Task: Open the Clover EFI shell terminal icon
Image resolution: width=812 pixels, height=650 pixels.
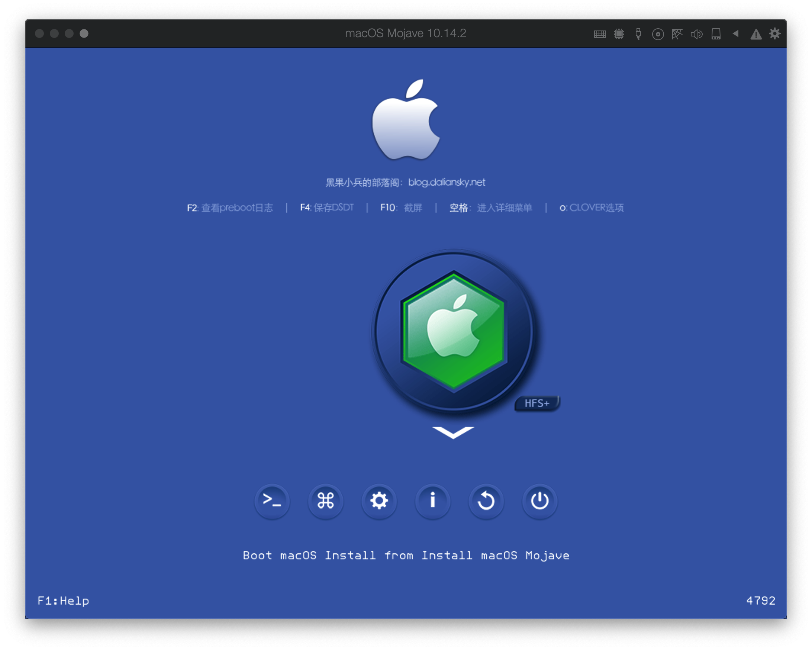Action: coord(272,501)
